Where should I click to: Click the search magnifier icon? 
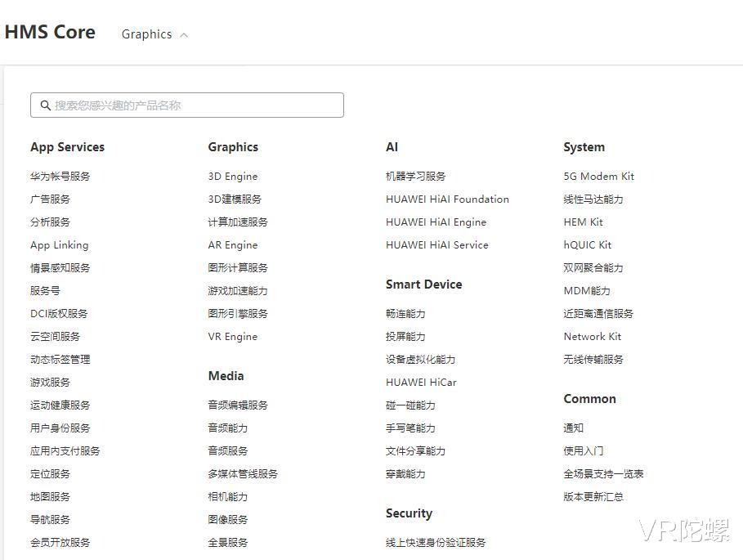click(x=45, y=105)
